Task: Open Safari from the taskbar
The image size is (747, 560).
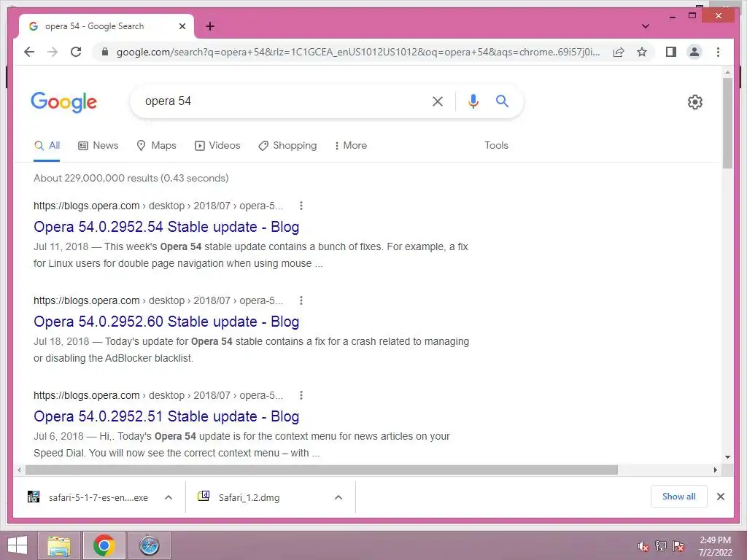Action: click(x=149, y=545)
